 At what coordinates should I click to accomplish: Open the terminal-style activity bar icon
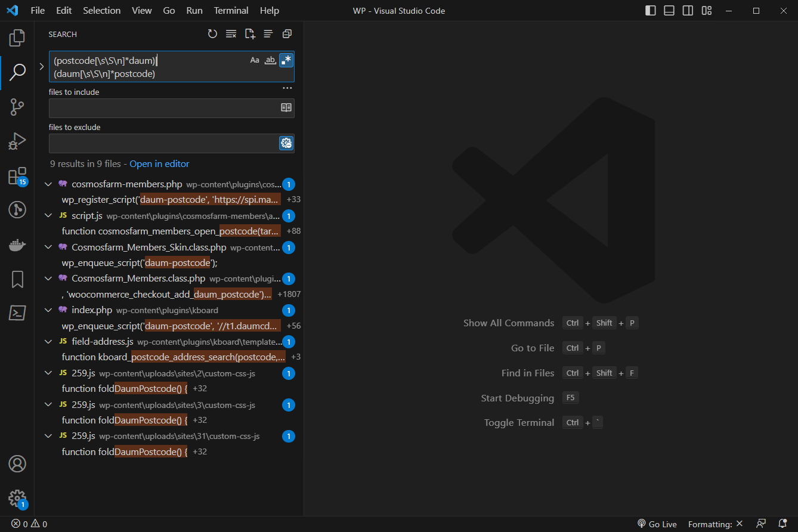pyautogui.click(x=17, y=313)
